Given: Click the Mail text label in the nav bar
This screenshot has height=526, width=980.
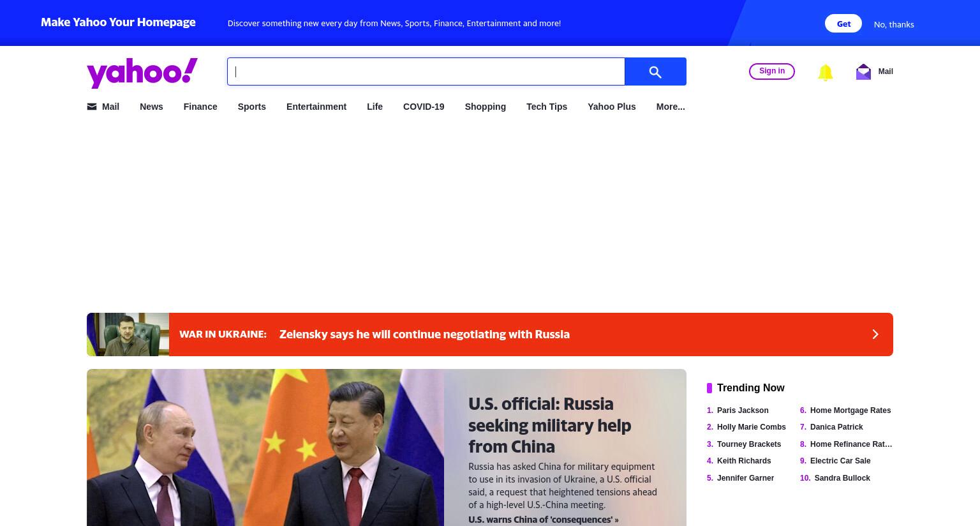Looking at the screenshot, I should pos(110,107).
